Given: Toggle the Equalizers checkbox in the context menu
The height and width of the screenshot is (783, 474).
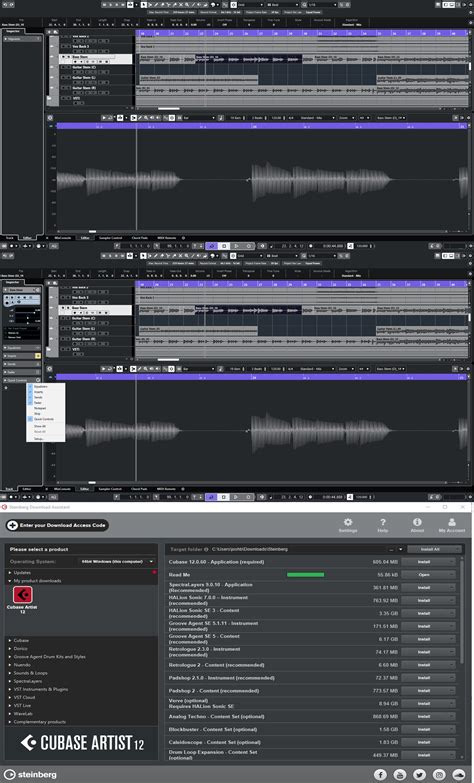Looking at the screenshot, I should (x=30, y=387).
